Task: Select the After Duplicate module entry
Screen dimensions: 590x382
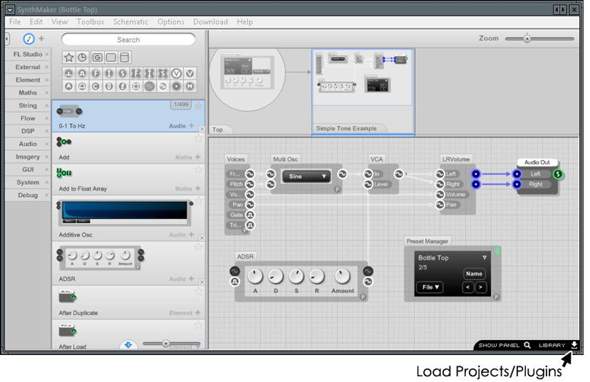Action: point(128,303)
